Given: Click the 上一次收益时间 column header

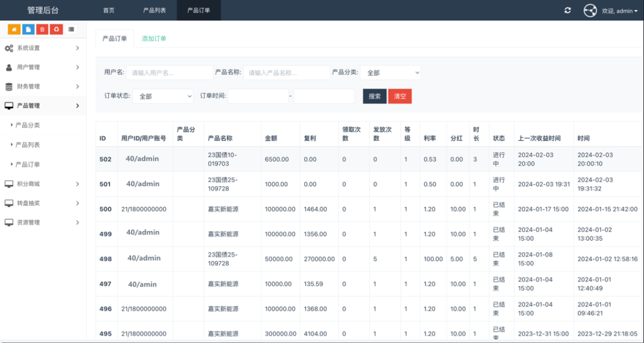Looking at the screenshot, I should [x=539, y=139].
